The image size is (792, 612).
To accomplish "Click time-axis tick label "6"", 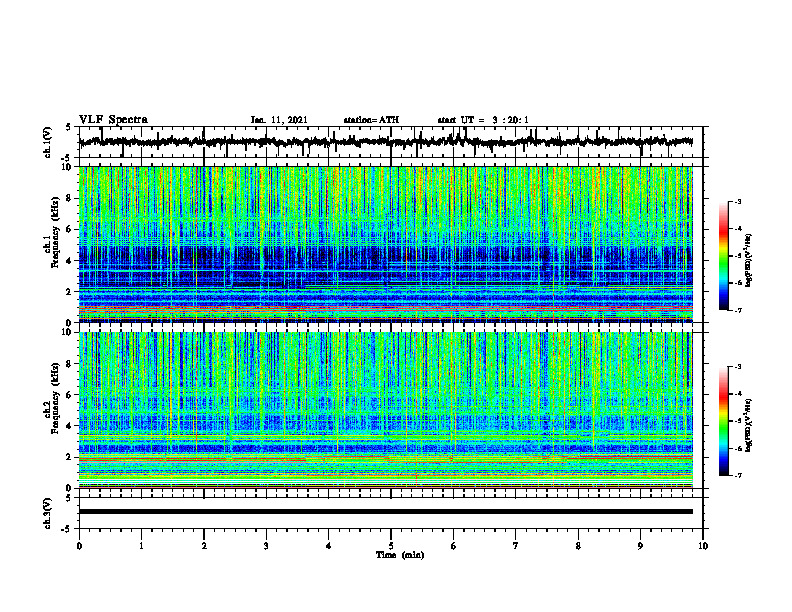I will (x=453, y=546).
